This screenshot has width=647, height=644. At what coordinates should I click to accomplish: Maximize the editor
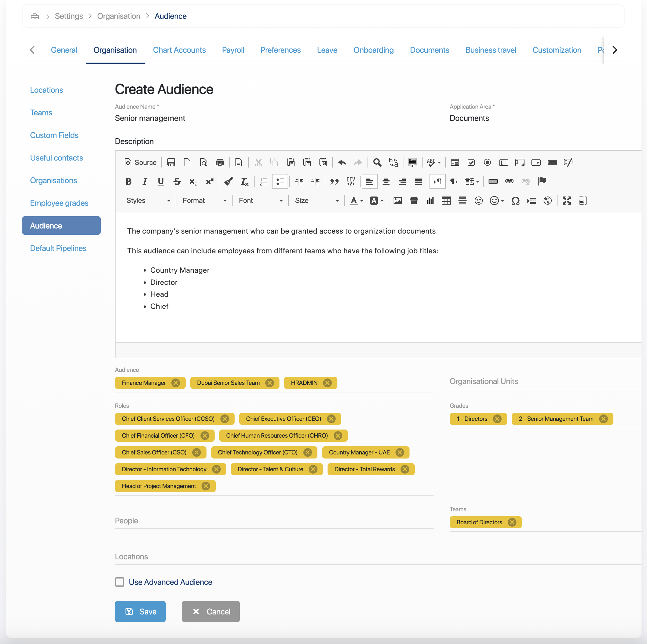tap(566, 201)
